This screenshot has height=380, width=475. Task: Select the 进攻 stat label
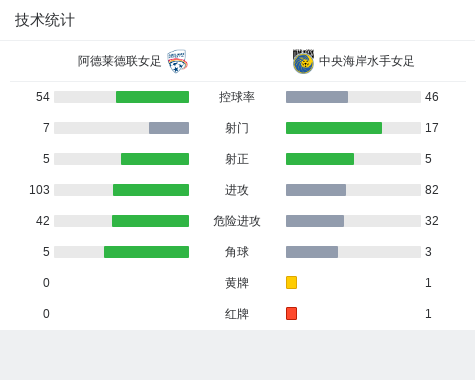237,190
